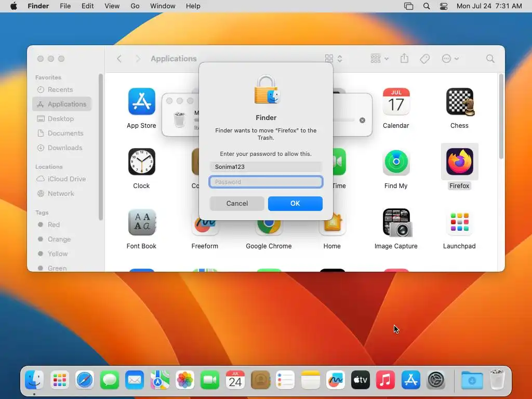The width and height of the screenshot is (532, 399).
Task: Open FaceTime from the Dock
Action: pos(210,380)
